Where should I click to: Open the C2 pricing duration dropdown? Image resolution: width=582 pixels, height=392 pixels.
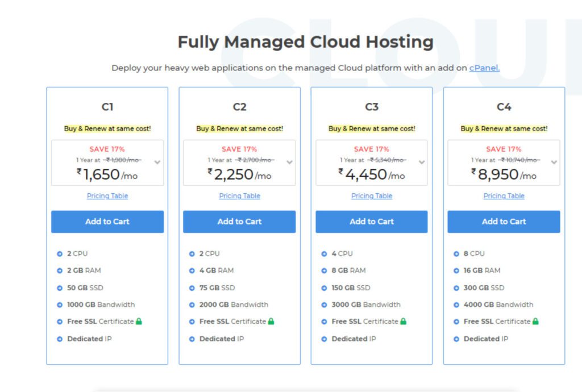click(289, 162)
